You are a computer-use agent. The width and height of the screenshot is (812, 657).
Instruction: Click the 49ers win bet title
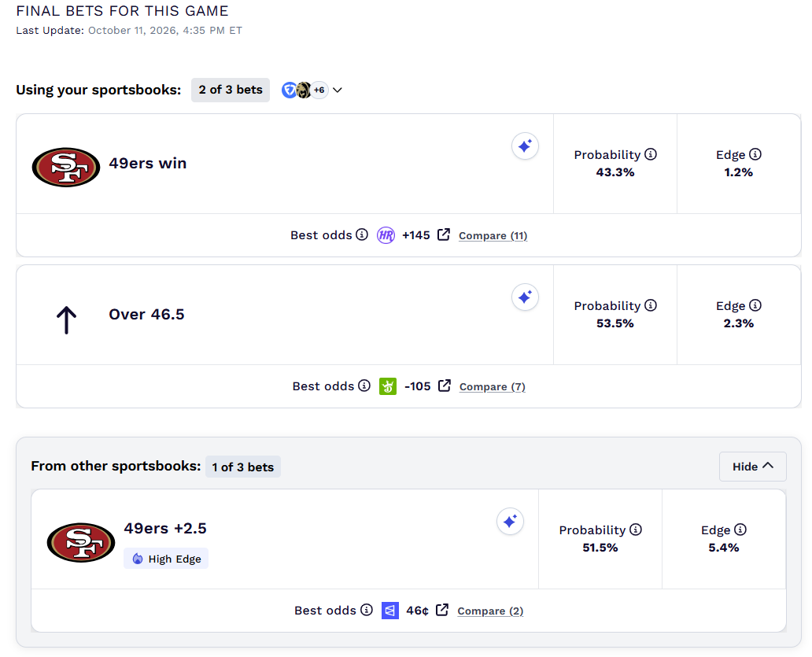pos(148,163)
